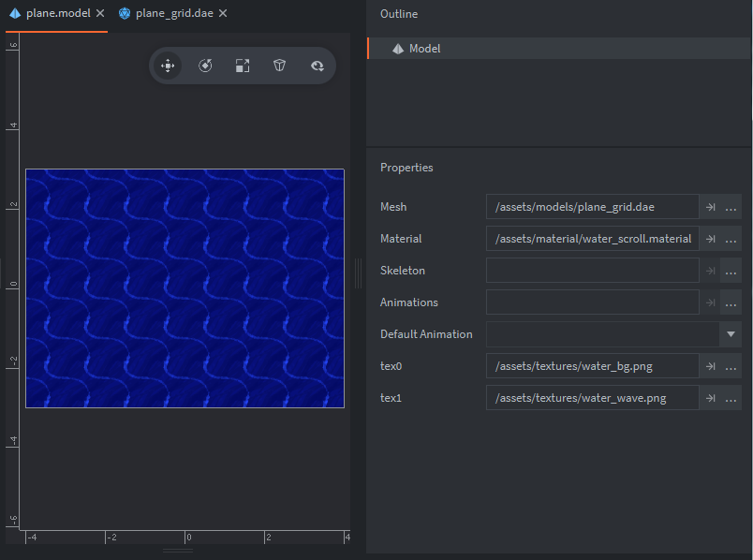This screenshot has height=560, width=753.
Task: Browse for a Skeleton file
Action: coord(731,271)
